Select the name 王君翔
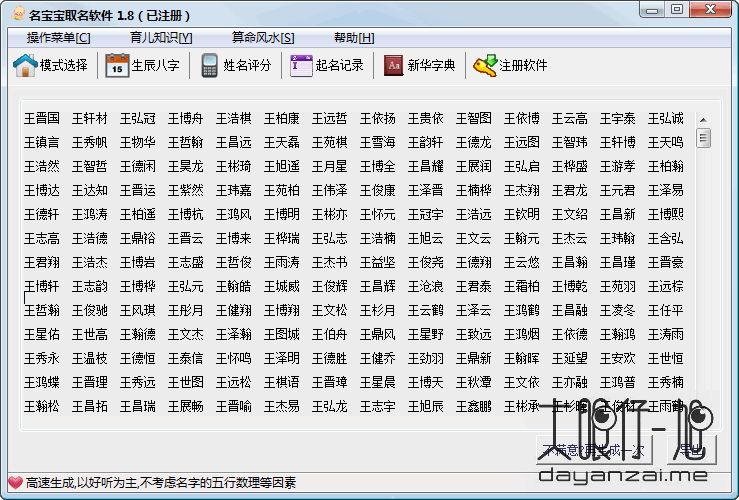This screenshot has height=500, width=739. point(42,262)
